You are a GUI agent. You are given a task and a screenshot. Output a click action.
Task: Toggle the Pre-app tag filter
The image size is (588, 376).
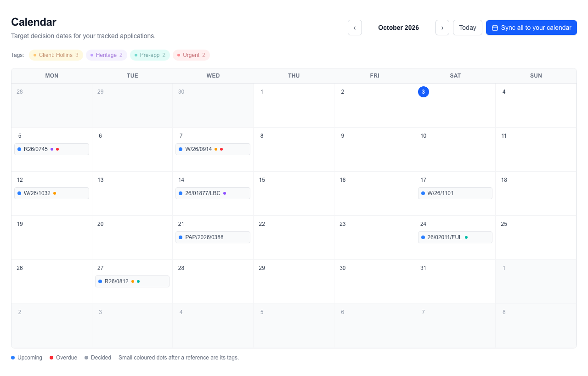pyautogui.click(x=150, y=55)
